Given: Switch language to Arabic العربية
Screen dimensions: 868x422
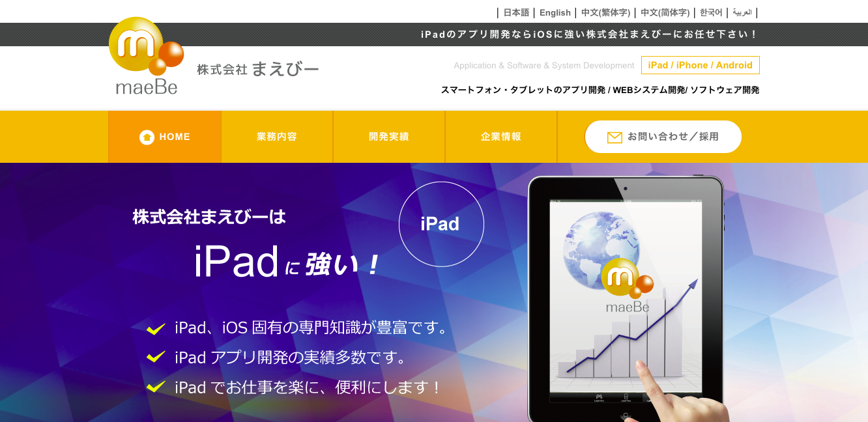Looking at the screenshot, I should click(742, 12).
